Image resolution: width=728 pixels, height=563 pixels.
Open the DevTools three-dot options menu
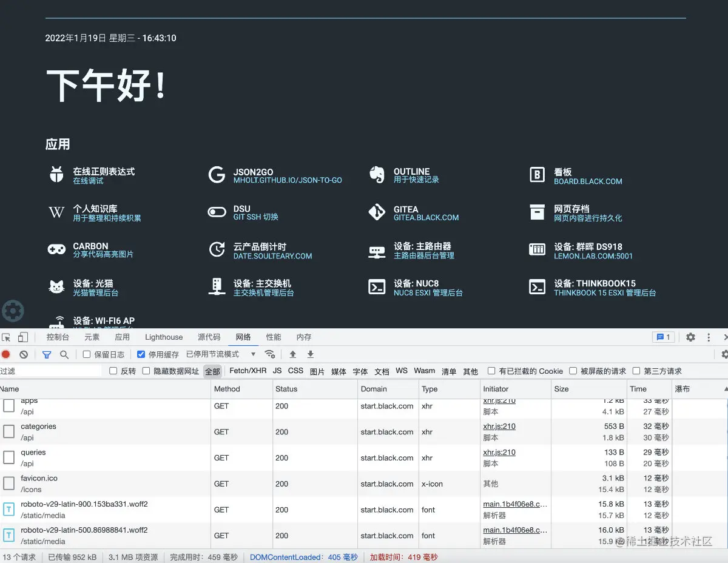(x=708, y=337)
